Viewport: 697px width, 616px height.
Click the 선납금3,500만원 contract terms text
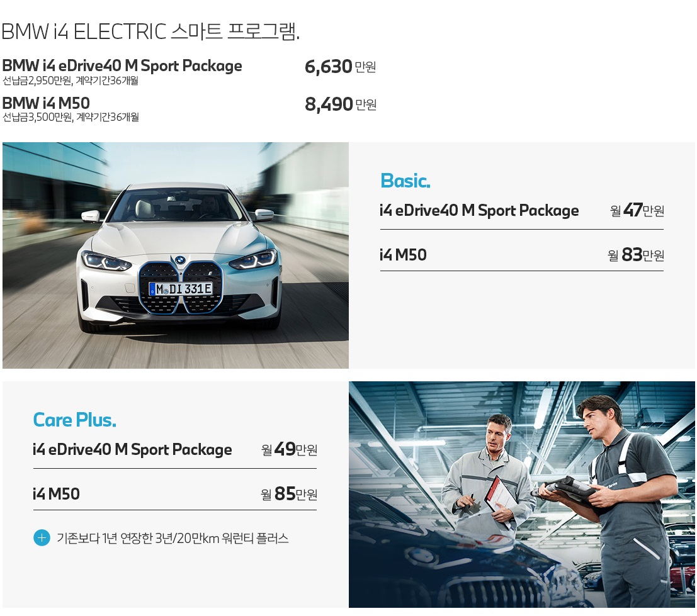[x=71, y=117]
